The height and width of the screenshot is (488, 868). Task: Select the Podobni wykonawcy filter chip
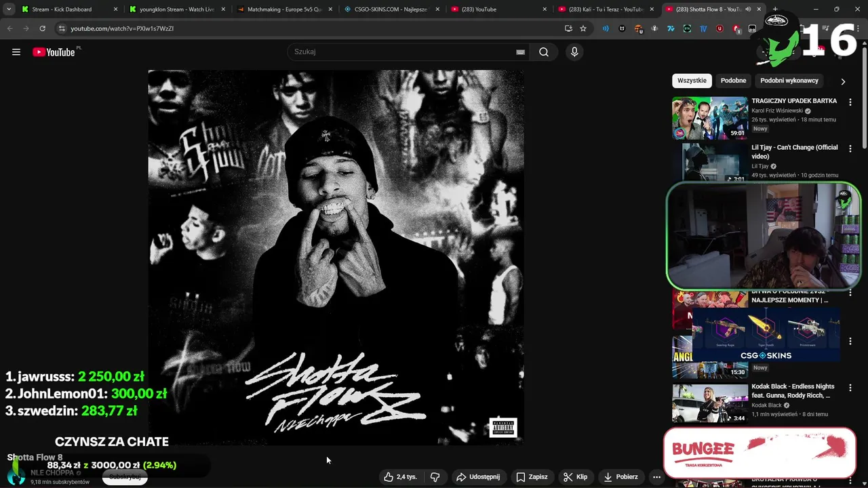pos(789,81)
